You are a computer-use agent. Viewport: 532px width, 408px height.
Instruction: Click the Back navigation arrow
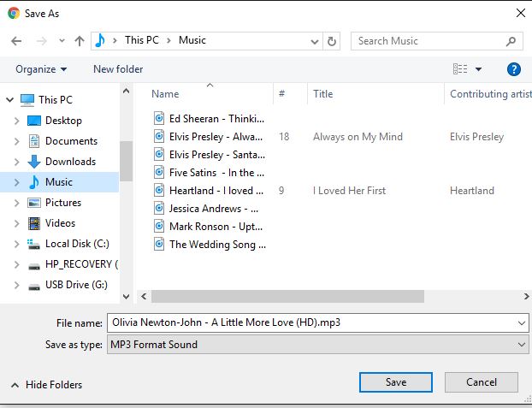16,41
